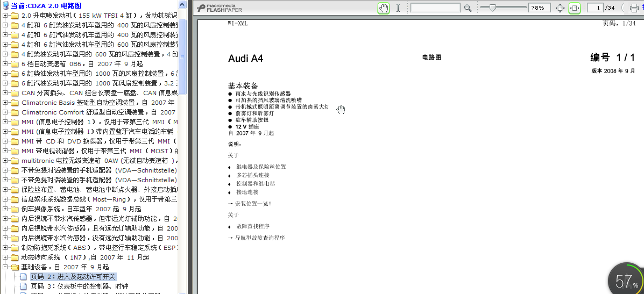Expand 6 缸汽油发动机 1000 瓦 node
Viewport: 644px width, 294px height.
coord(5,83)
